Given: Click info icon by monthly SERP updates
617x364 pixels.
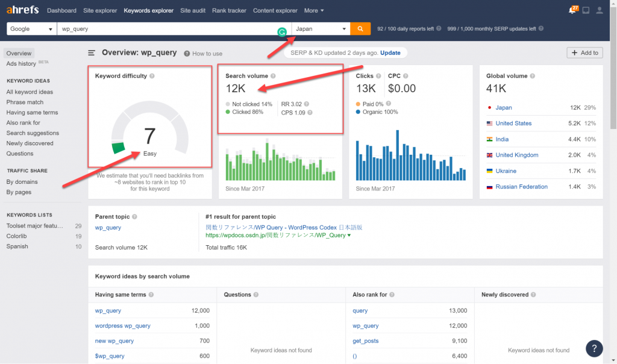Looking at the screenshot, I should pos(541,28).
